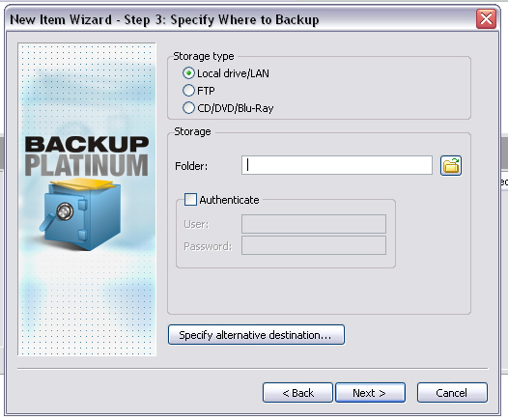Proceed with the Next button
The height and width of the screenshot is (420, 508).
pos(370,393)
